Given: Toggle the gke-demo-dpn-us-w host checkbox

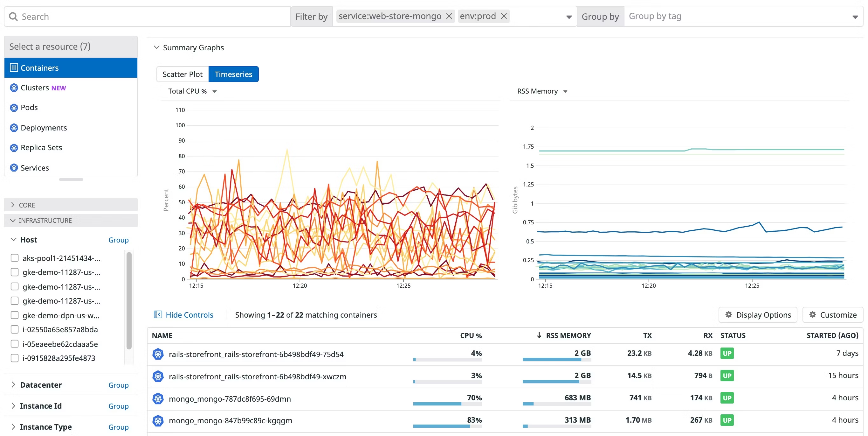Looking at the screenshot, I should pyautogui.click(x=15, y=315).
